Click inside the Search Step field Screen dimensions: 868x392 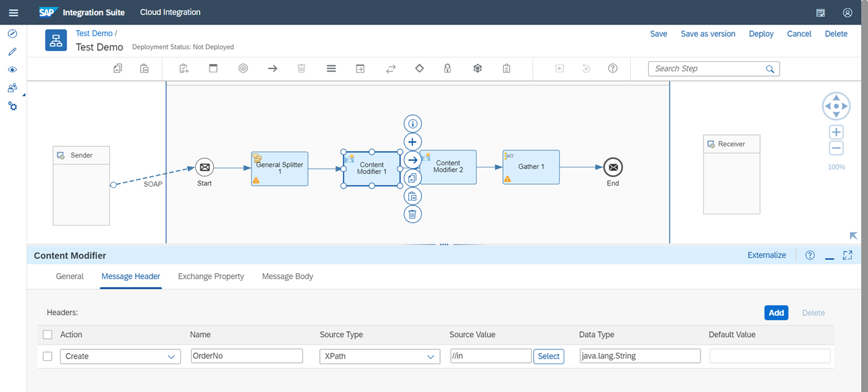tap(704, 68)
